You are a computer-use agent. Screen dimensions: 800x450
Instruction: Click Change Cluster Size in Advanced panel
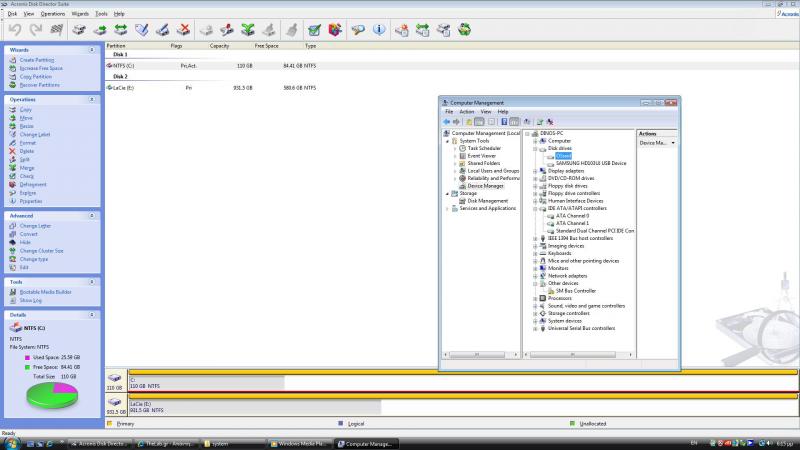(41, 251)
